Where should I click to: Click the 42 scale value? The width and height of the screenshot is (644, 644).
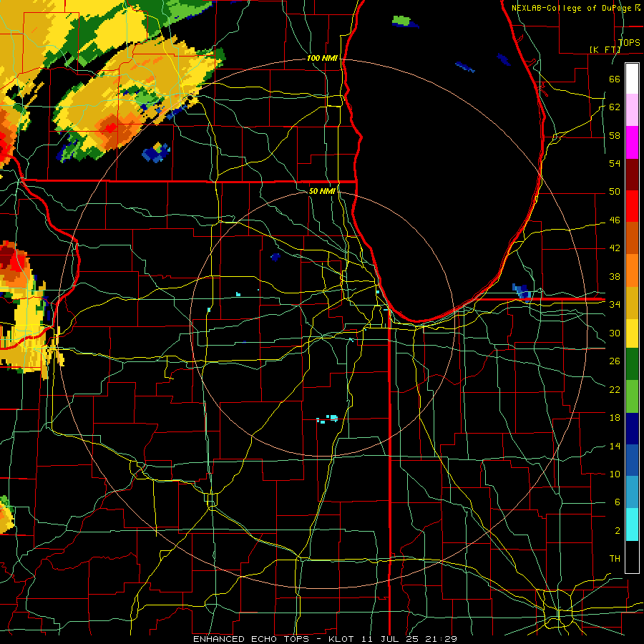pyautogui.click(x=615, y=248)
